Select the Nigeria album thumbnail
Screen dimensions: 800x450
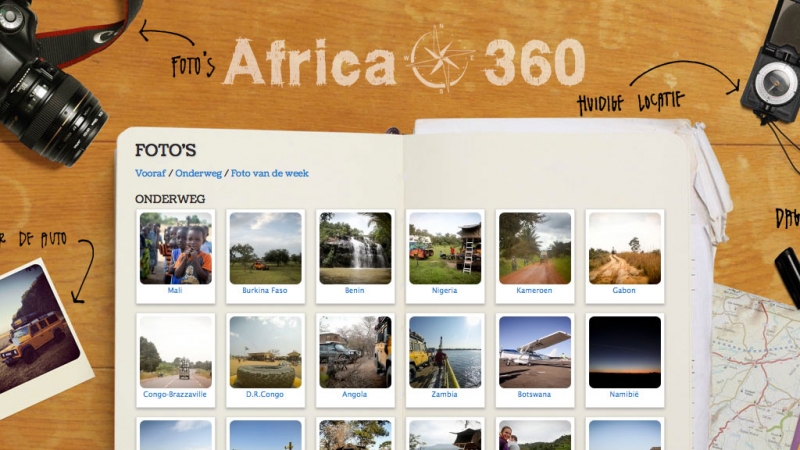[445, 248]
